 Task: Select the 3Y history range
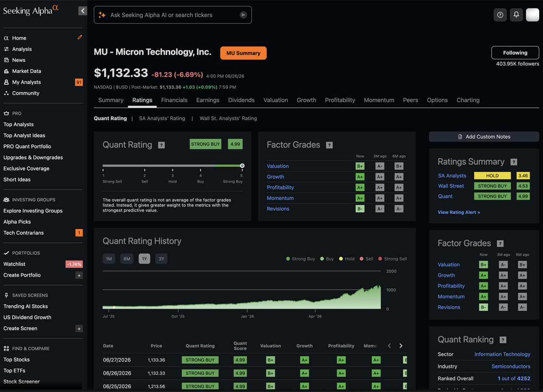(x=161, y=259)
